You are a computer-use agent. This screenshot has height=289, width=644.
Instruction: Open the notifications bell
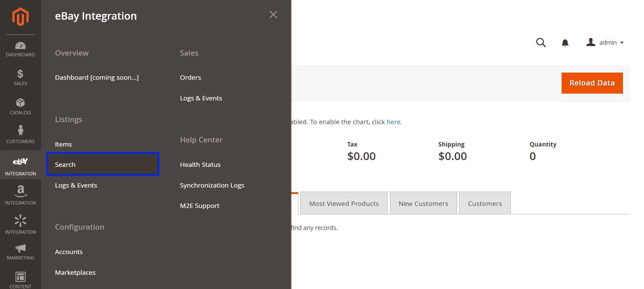click(565, 43)
